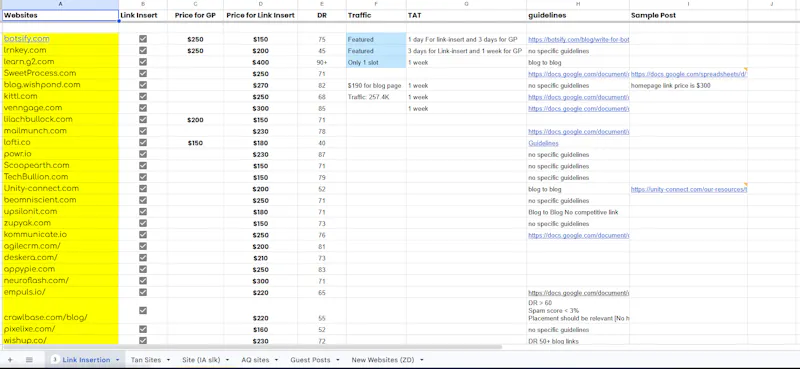The height and width of the screenshot is (369, 800).
Task: Add a new sheet with the plus icon
Action: (x=10, y=360)
